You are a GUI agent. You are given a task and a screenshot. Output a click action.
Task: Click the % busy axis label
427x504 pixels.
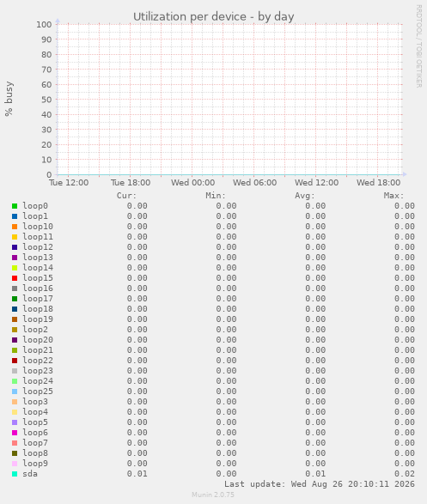(x=9, y=99)
